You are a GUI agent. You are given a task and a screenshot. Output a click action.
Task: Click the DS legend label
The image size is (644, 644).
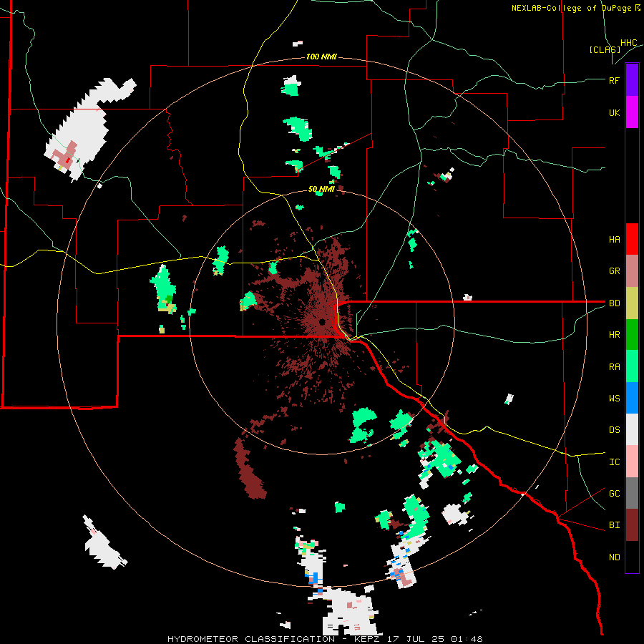coord(615,430)
